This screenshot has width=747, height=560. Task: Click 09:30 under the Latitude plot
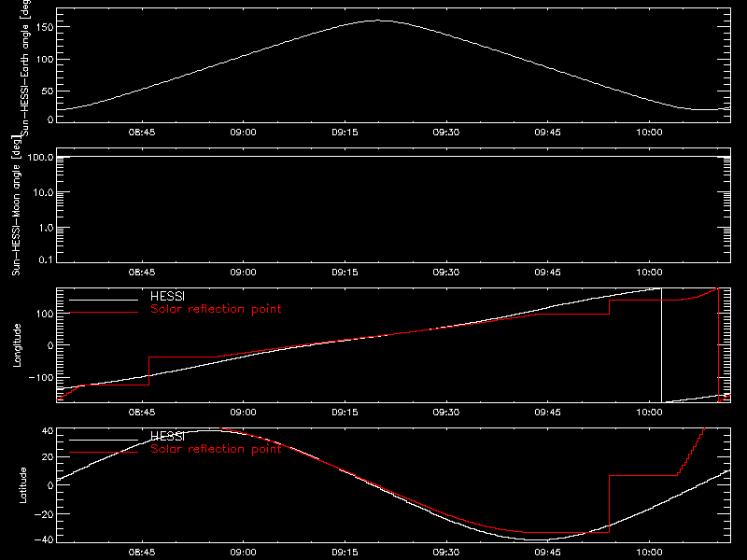[446, 553]
